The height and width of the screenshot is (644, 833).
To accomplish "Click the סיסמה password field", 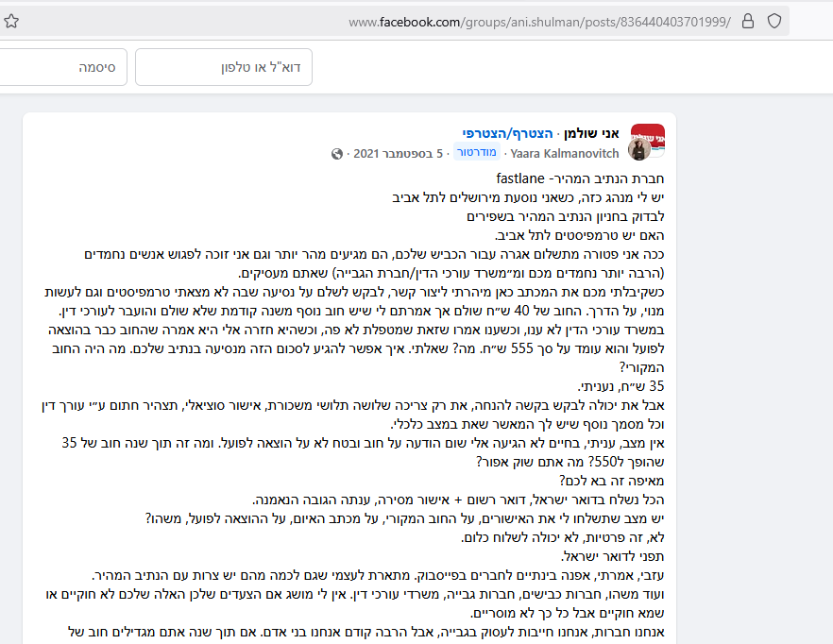I will pyautogui.click(x=62, y=67).
